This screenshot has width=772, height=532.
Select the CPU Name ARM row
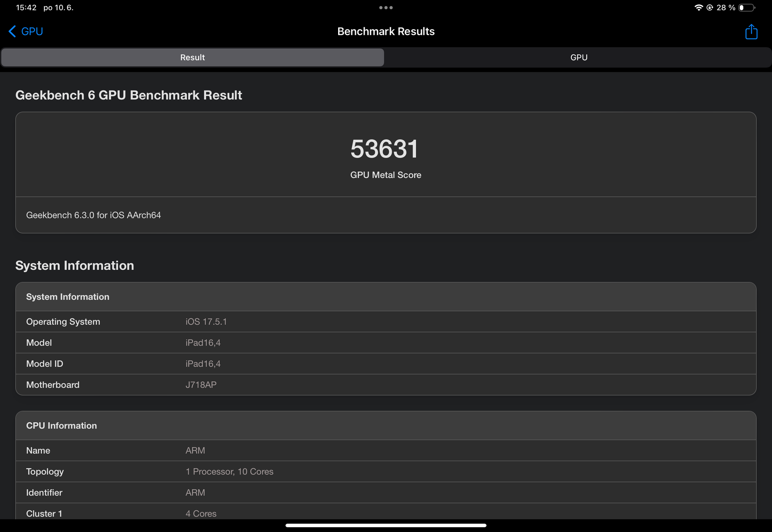pyautogui.click(x=385, y=450)
